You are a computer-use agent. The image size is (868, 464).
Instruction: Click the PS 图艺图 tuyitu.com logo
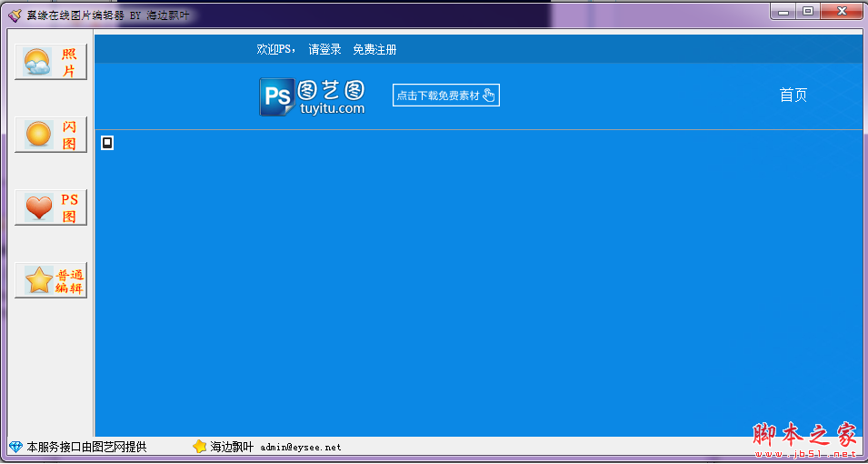coord(313,96)
